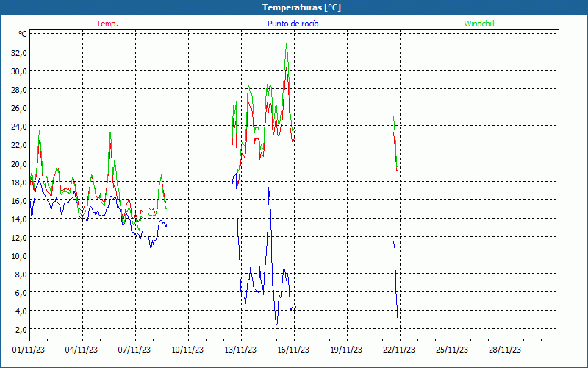Click the 28/11/23 date label
This screenshot has height=368, width=588.
pos(505,350)
